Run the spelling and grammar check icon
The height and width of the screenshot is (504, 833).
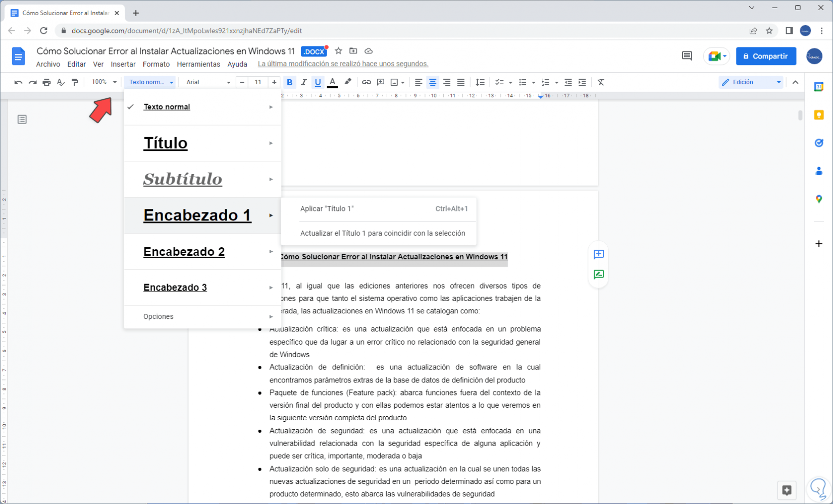[61, 82]
